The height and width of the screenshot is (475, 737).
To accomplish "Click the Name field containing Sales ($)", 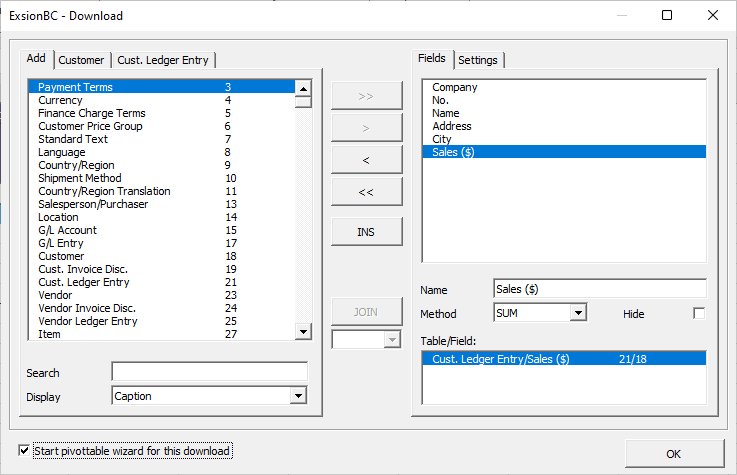I will click(600, 288).
